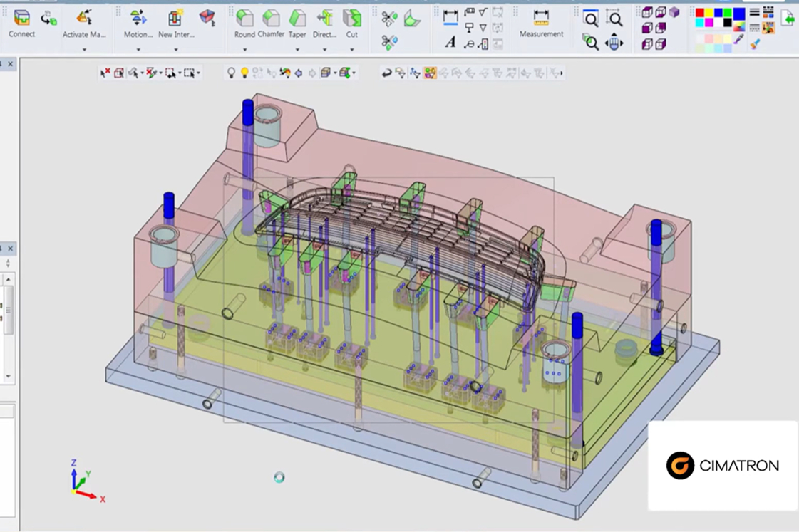Click the linear dimension icon
This screenshot has width=799, height=532.
pos(450,17)
